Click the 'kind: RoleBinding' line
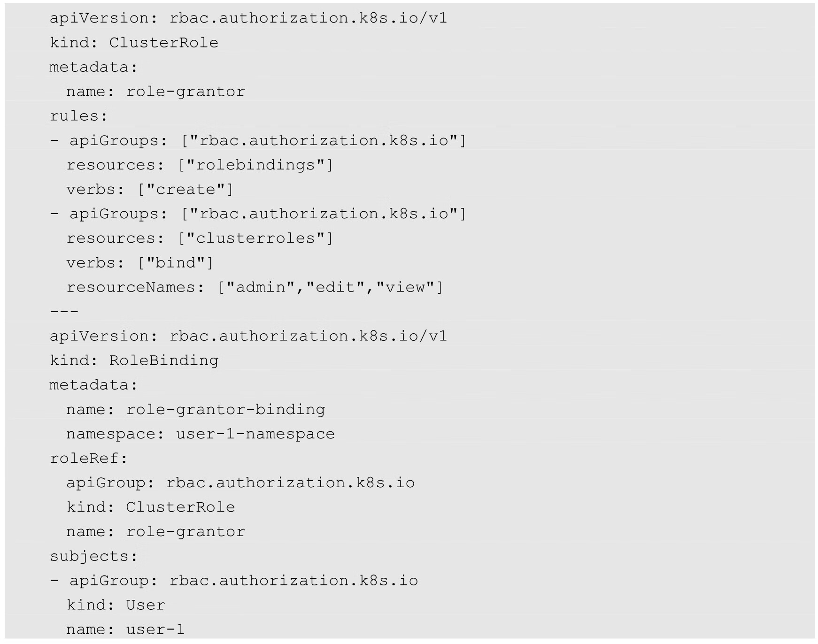 point(134,360)
